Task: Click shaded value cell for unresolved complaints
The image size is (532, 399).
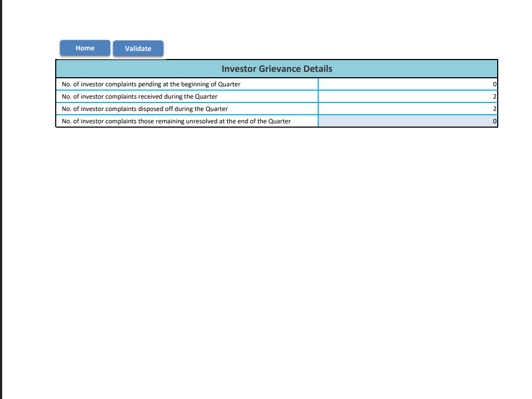Action: click(x=408, y=121)
